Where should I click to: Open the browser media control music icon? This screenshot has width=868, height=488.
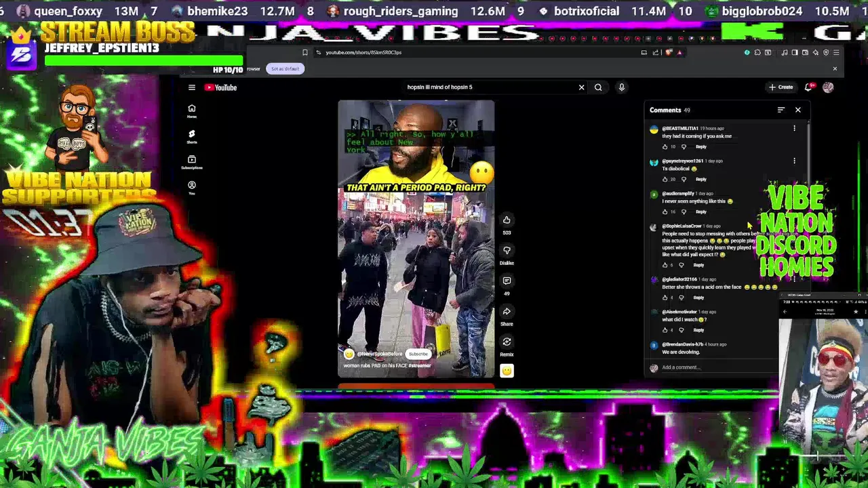(785, 52)
